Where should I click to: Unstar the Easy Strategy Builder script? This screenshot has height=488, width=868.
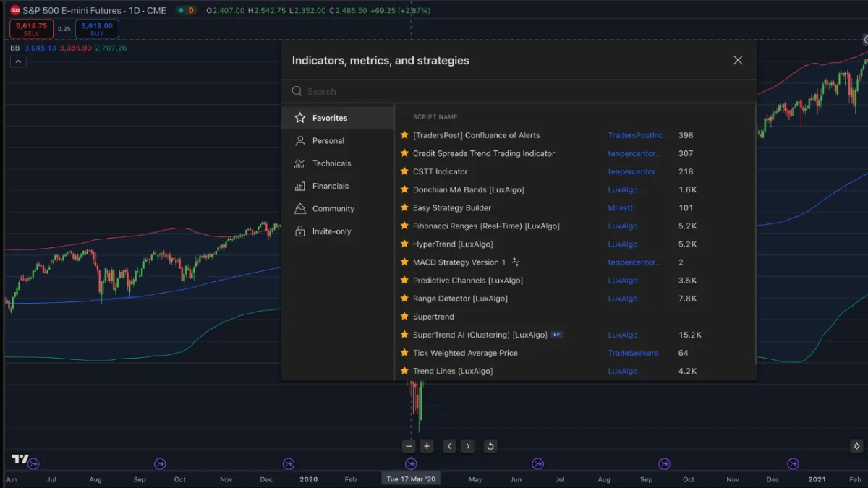(x=404, y=207)
